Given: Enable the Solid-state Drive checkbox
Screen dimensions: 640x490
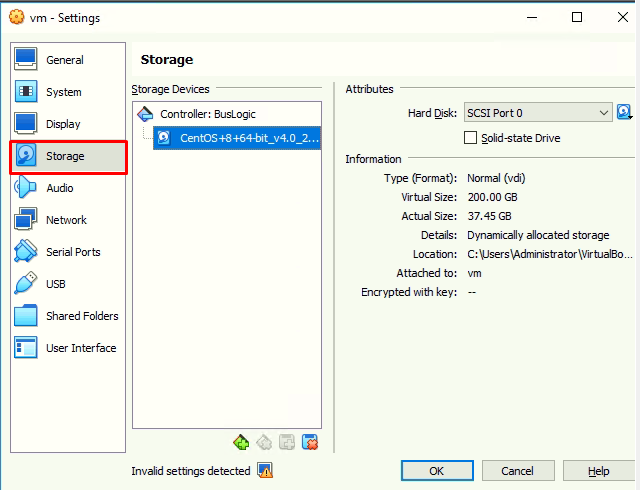Looking at the screenshot, I should point(470,138).
